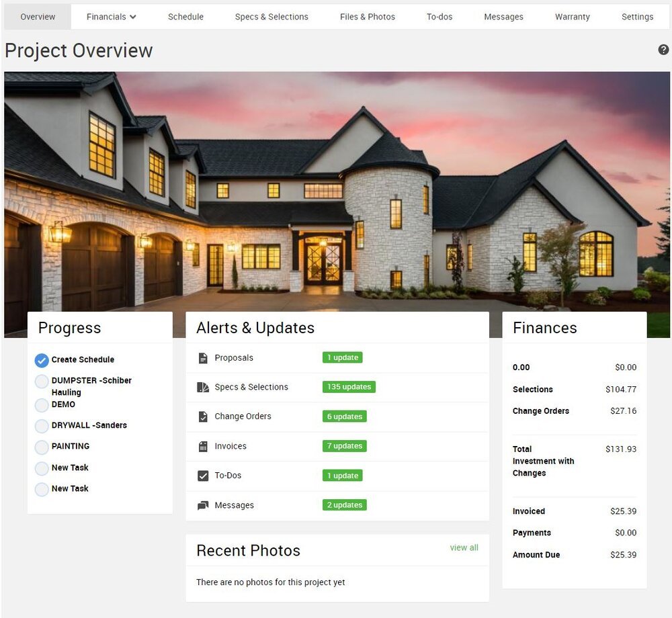
Task: Open the Warranty tab
Action: 572,16
